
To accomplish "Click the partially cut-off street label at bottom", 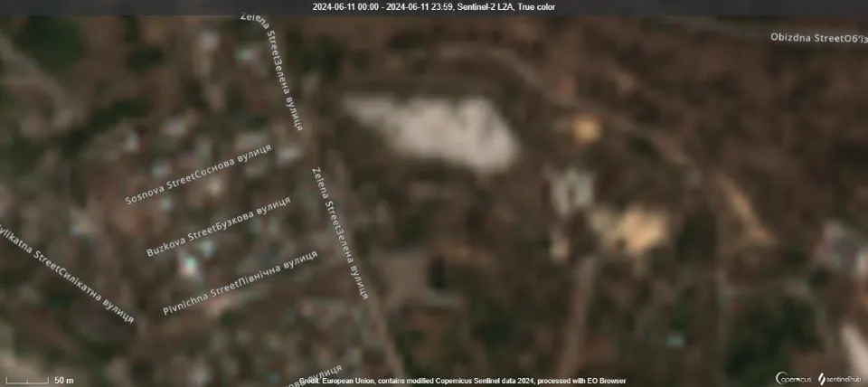I will click(315, 375).
